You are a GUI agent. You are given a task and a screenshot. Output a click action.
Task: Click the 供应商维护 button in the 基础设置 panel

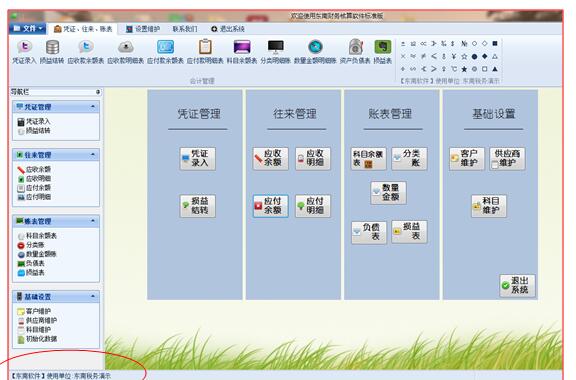click(507, 158)
